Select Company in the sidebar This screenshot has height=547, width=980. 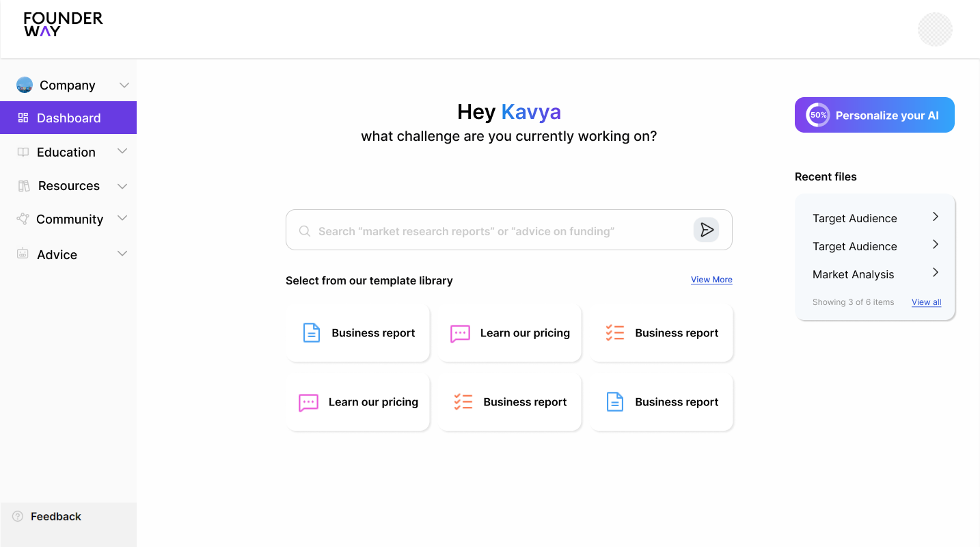[68, 85]
